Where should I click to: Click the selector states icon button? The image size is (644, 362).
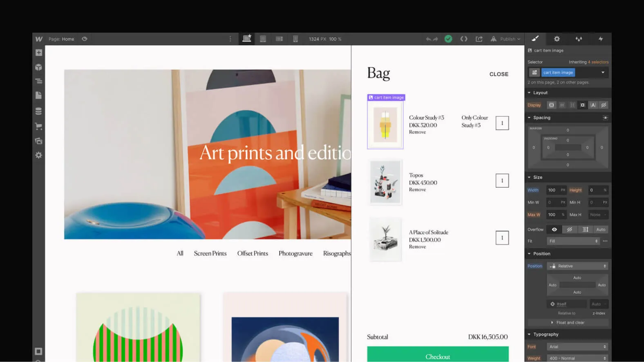[534, 72]
